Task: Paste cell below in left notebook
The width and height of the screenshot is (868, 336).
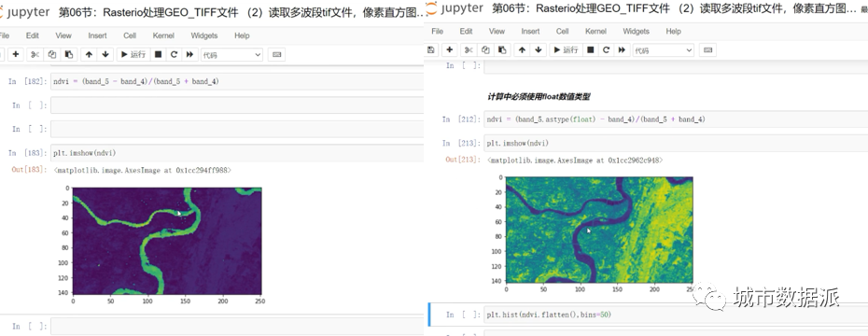Action: [69, 54]
